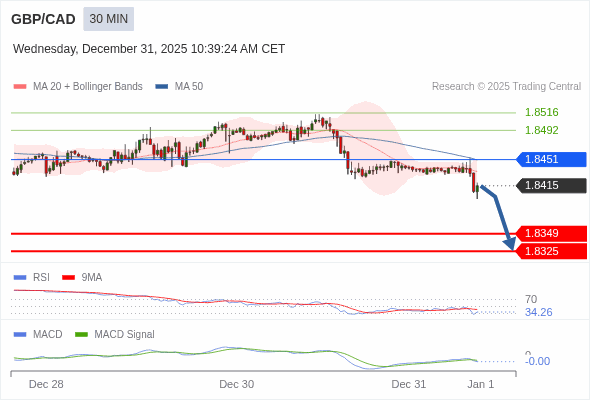Click the Dec 30 axis label
This screenshot has height=400, width=590.
click(237, 384)
